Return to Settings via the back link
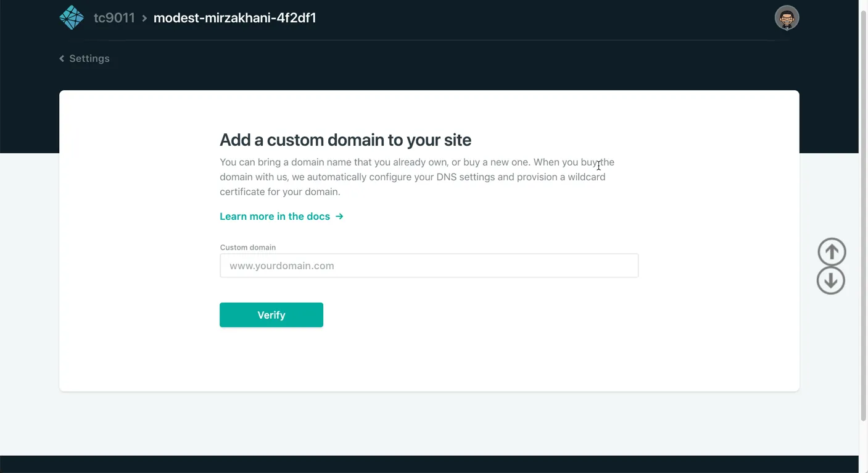 (89, 59)
